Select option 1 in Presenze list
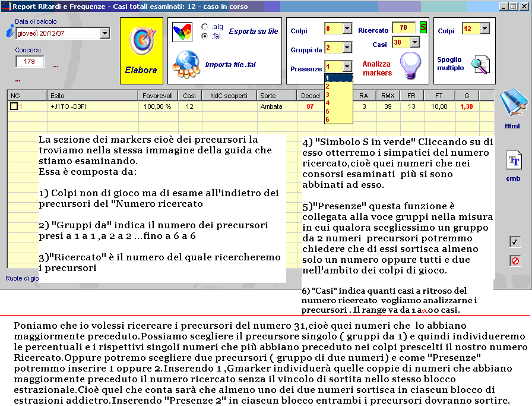532x406 pixels. 338,78
